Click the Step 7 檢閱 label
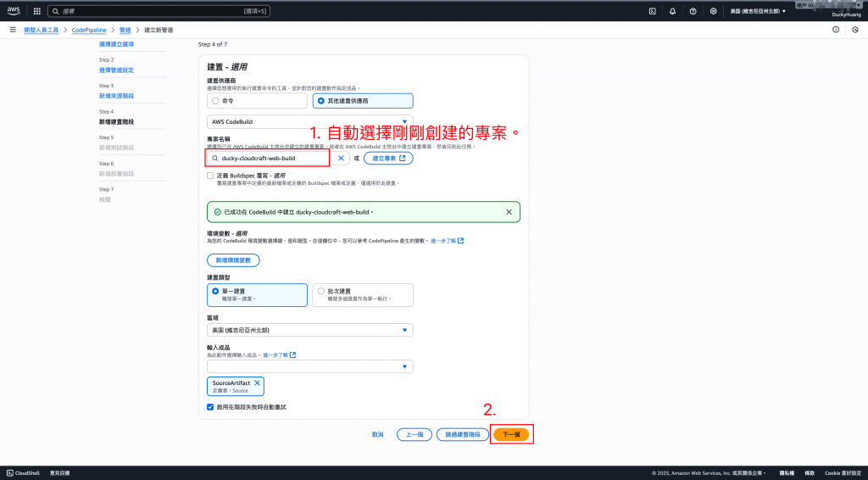This screenshot has width=868, height=480. click(x=104, y=199)
